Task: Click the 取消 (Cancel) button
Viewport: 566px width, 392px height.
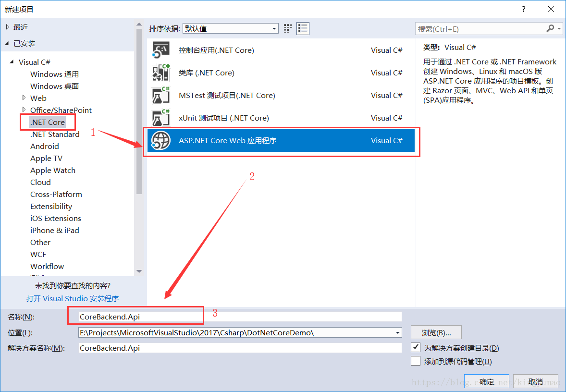Action: click(x=536, y=381)
